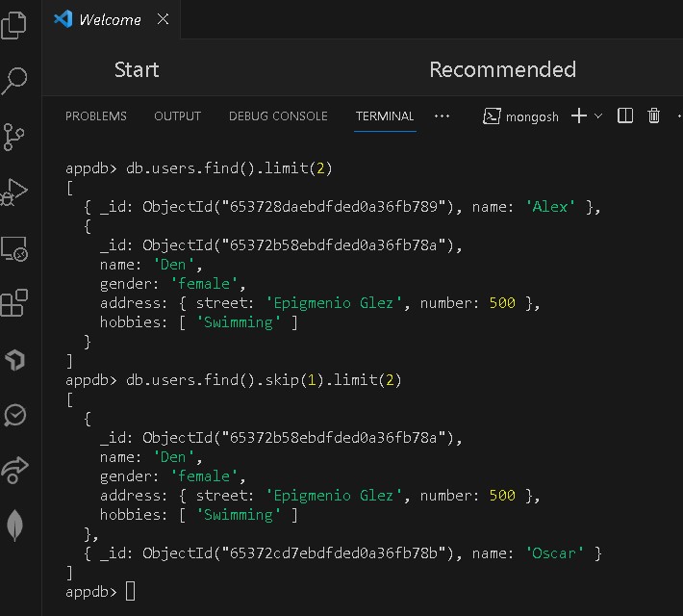Open the Run and Debug view

pos(14,192)
